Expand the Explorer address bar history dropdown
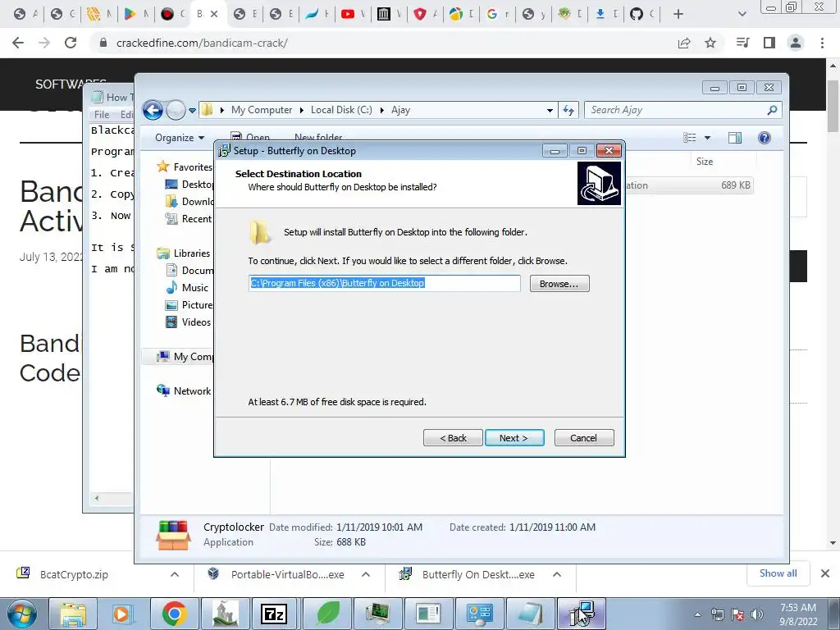This screenshot has width=840, height=630. [550, 111]
